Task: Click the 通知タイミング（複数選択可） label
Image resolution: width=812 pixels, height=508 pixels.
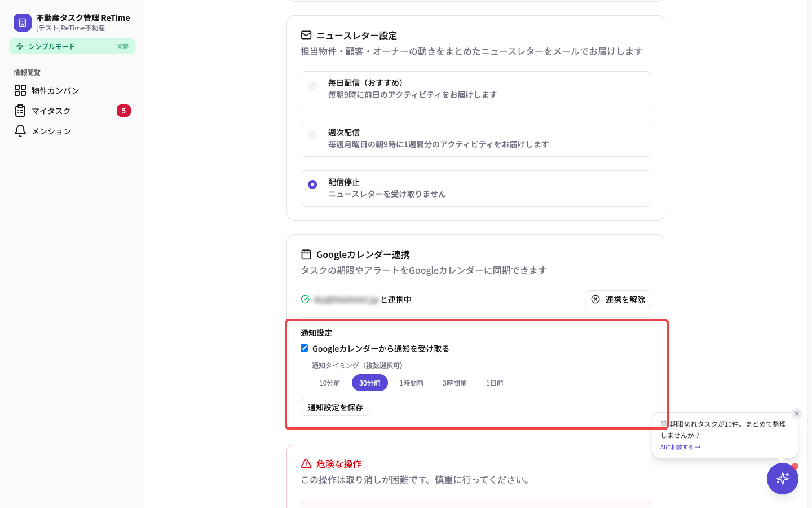Action: pos(359,366)
